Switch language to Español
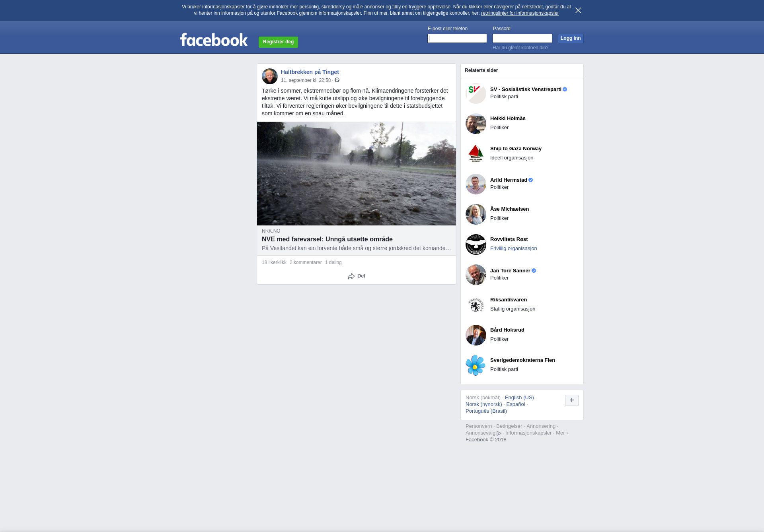 (516, 404)
